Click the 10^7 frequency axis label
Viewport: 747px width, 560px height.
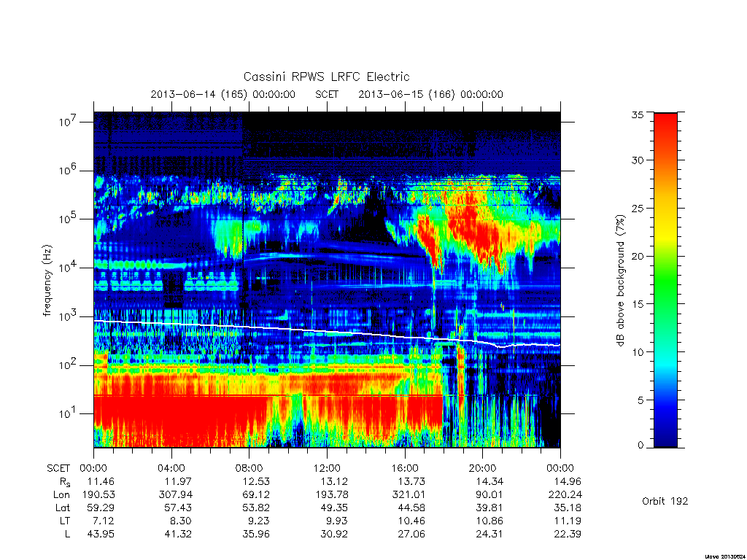pyautogui.click(x=68, y=122)
